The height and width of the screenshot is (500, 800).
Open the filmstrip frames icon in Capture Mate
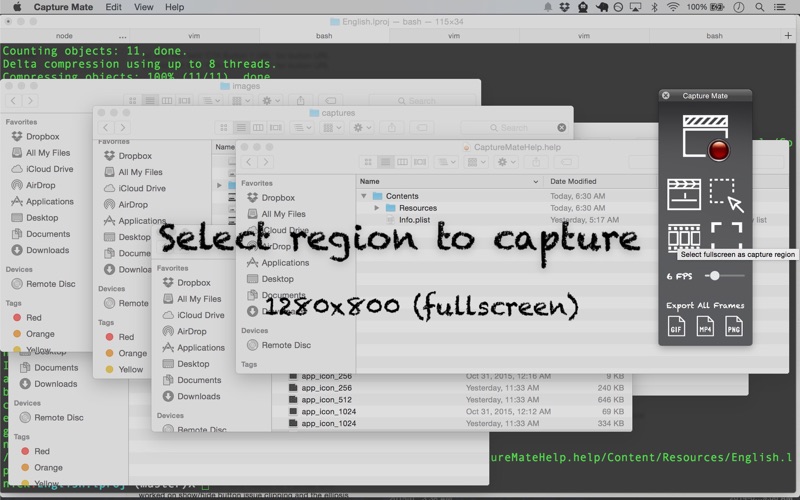tap(684, 238)
